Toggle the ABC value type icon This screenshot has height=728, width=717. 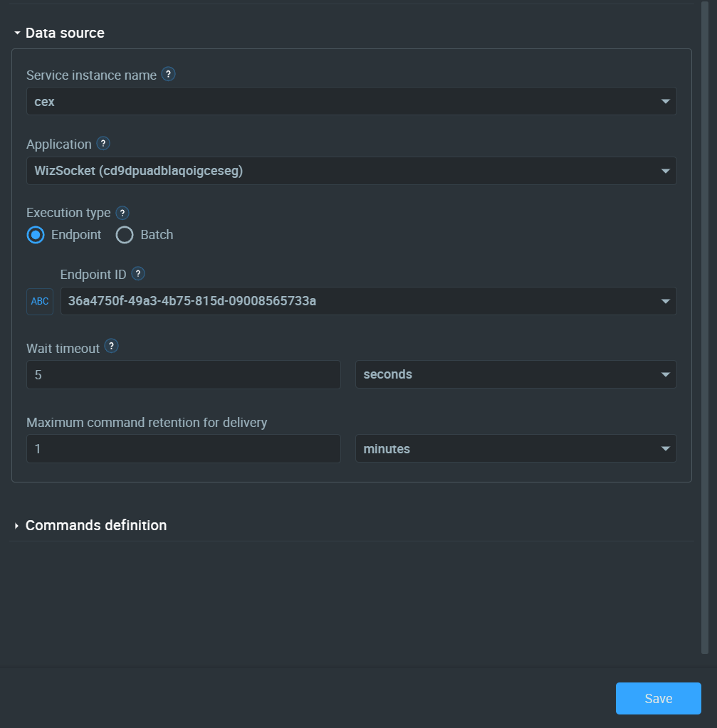click(x=40, y=301)
